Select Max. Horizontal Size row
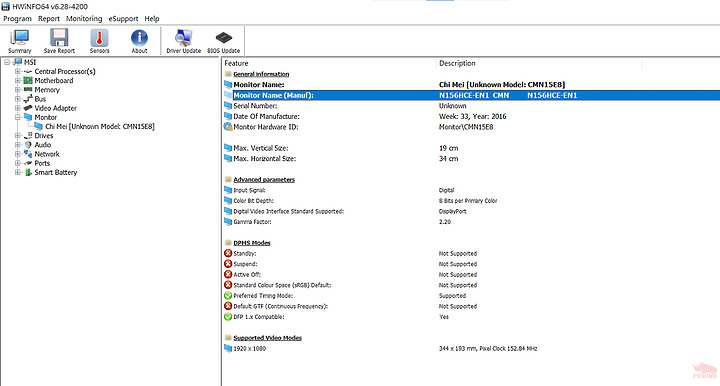This screenshot has width=720, height=386. click(471, 158)
